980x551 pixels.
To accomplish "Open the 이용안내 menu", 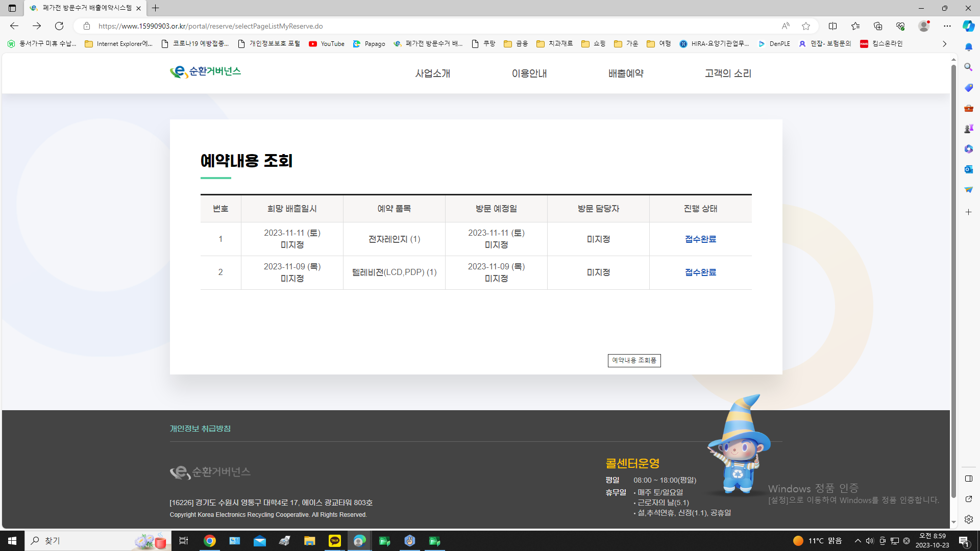I will pyautogui.click(x=529, y=73).
